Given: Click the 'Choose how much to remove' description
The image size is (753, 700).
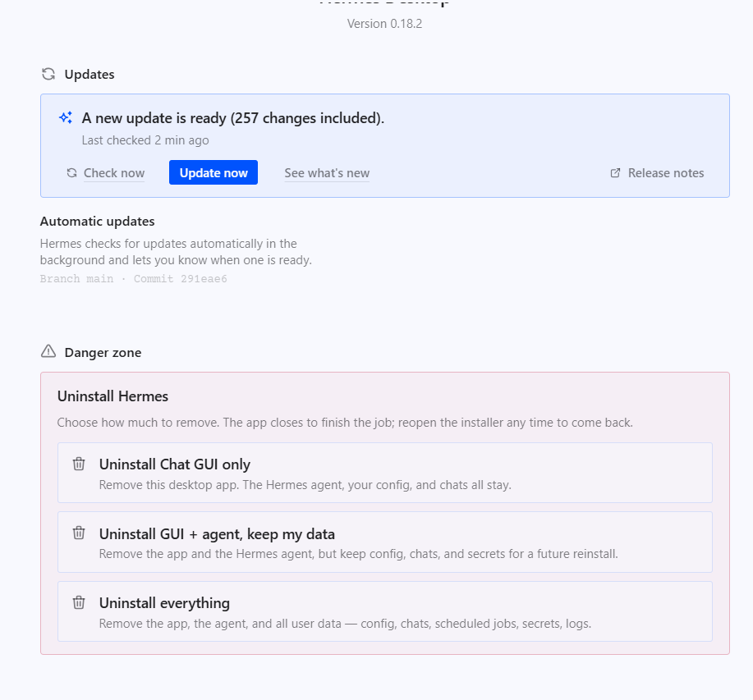Looking at the screenshot, I should click(345, 422).
